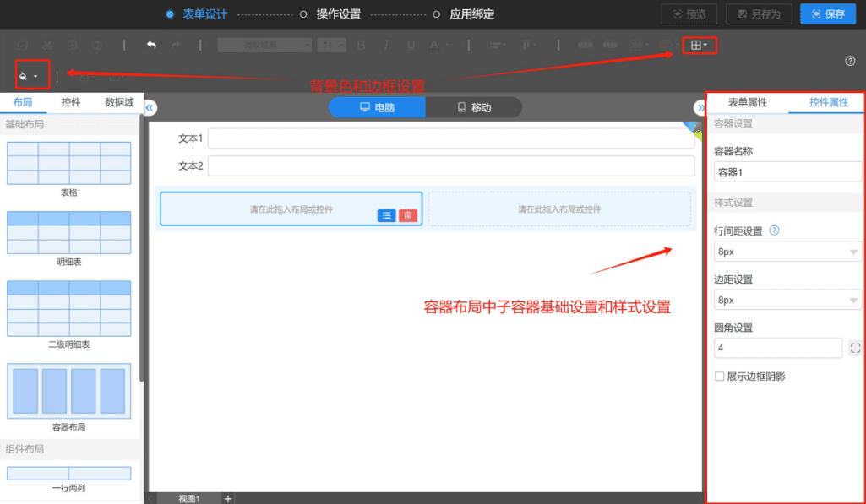Click the 文本2 input field
Image resolution: width=866 pixels, height=504 pixels.
tap(451, 166)
